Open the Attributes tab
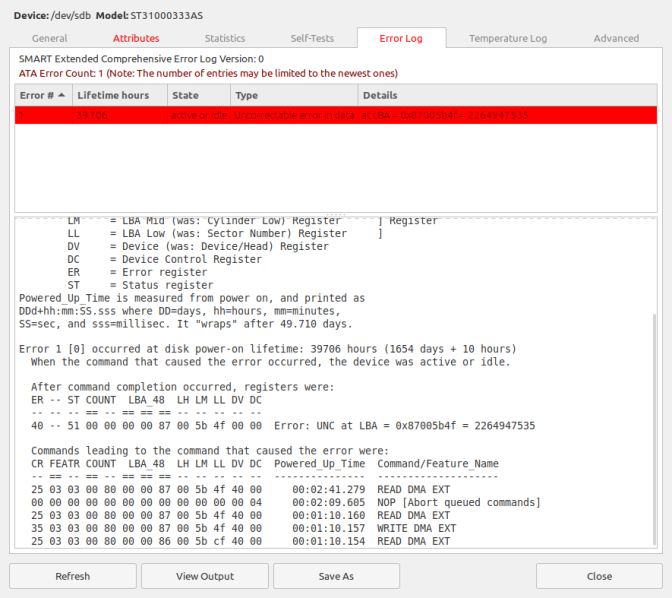Image resolution: width=672 pixels, height=598 pixels. (136, 38)
